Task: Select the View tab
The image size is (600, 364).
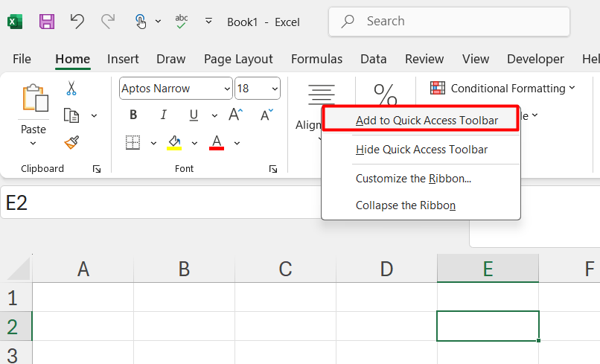Action: pos(476,59)
